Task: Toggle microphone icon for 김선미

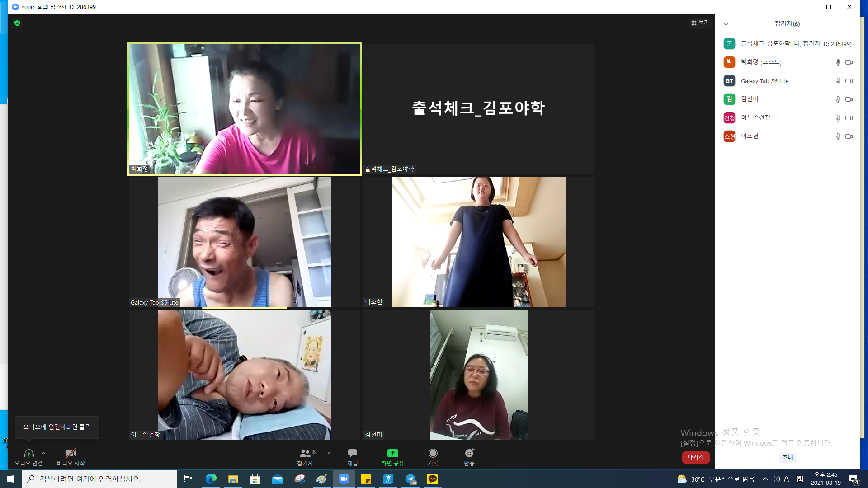Action: (x=838, y=99)
